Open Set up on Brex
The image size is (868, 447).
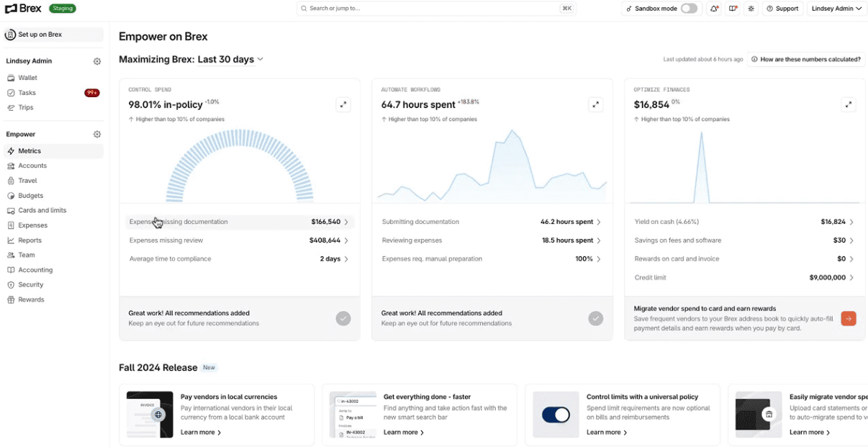(53, 35)
